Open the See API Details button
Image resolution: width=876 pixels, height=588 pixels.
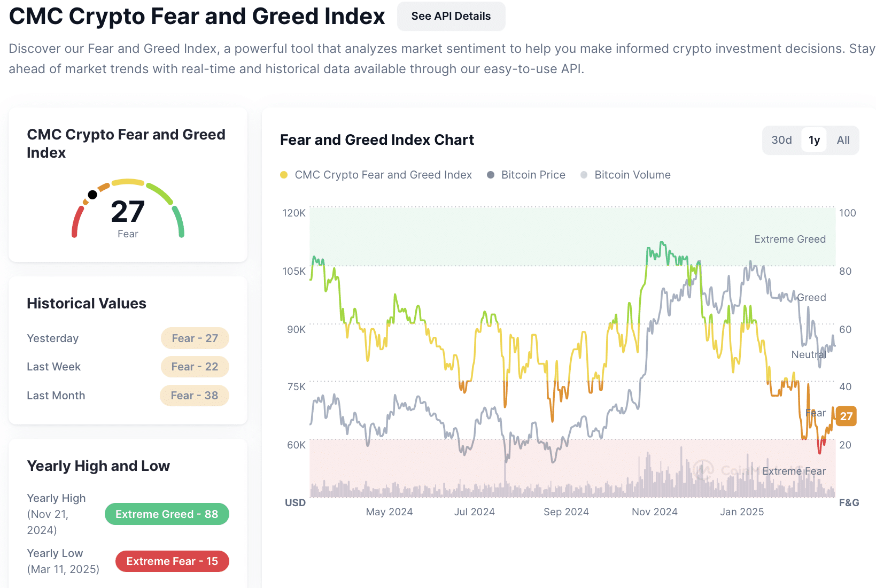pos(451,16)
